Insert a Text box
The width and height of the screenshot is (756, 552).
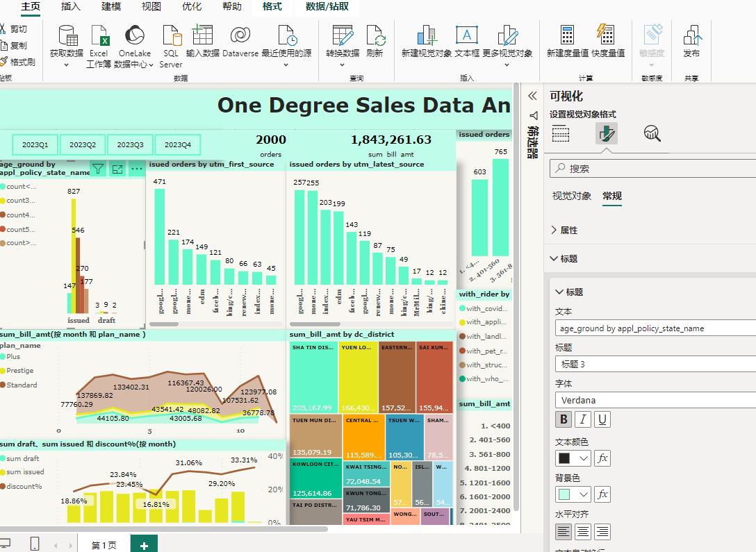tap(467, 35)
